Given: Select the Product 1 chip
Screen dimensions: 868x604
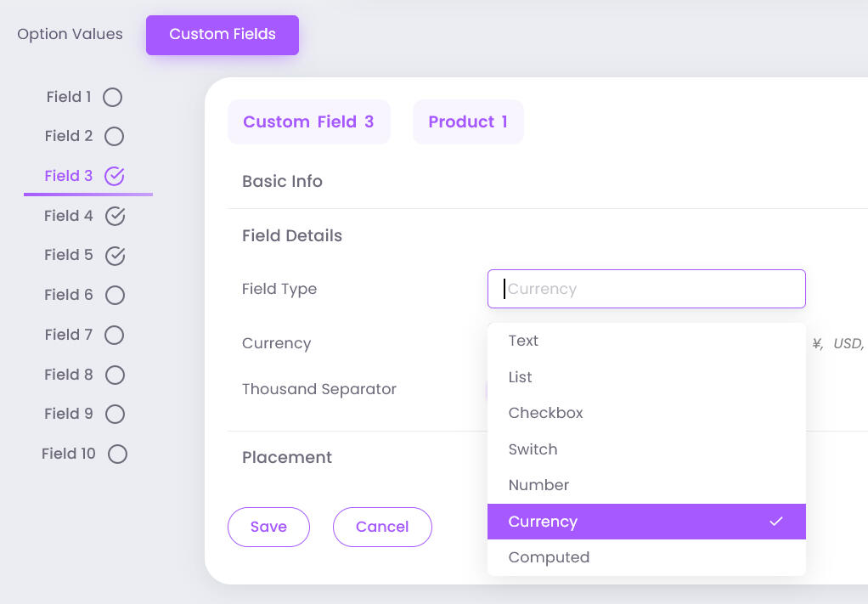Looking at the screenshot, I should coord(468,121).
